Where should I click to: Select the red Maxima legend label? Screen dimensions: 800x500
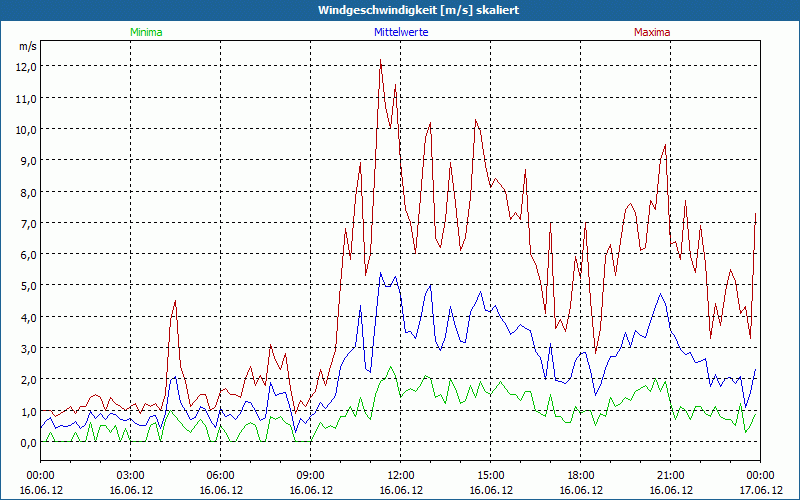652,32
